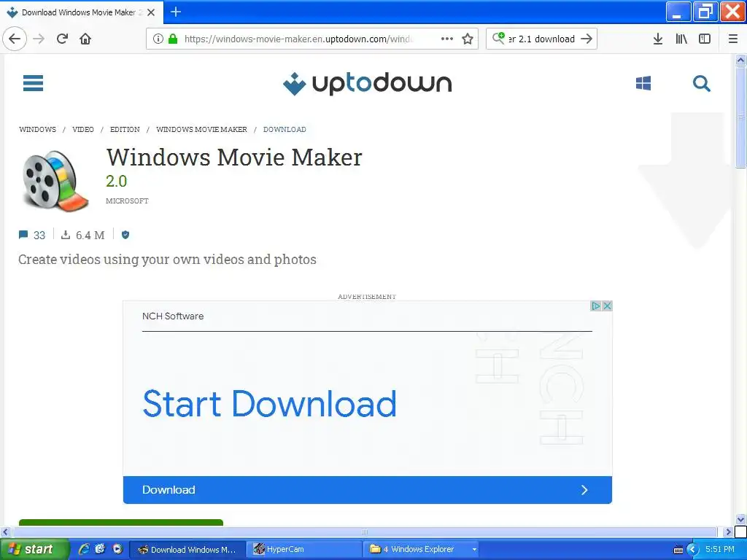747x560 pixels.
Task: Open the Uptodown search magnifier
Action: [x=701, y=84]
